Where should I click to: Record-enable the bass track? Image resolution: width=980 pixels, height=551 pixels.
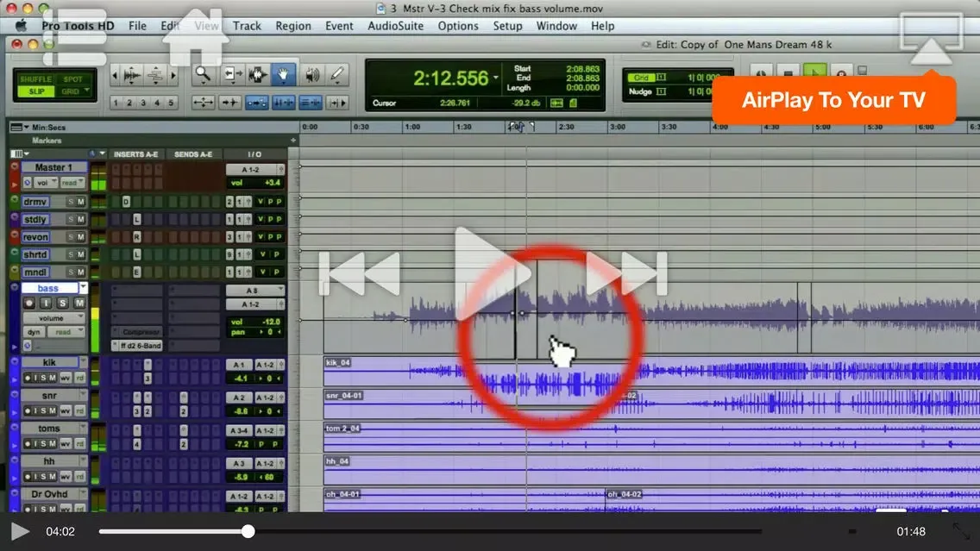pos(28,303)
